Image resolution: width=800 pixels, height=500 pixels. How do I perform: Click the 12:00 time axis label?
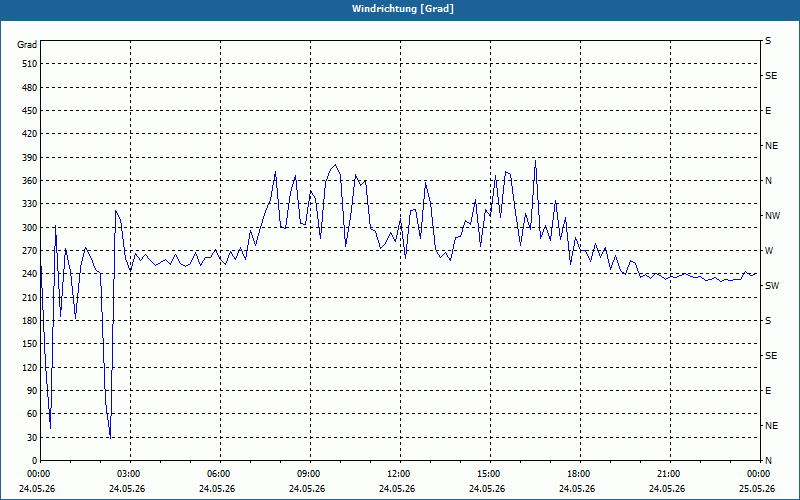click(x=398, y=473)
